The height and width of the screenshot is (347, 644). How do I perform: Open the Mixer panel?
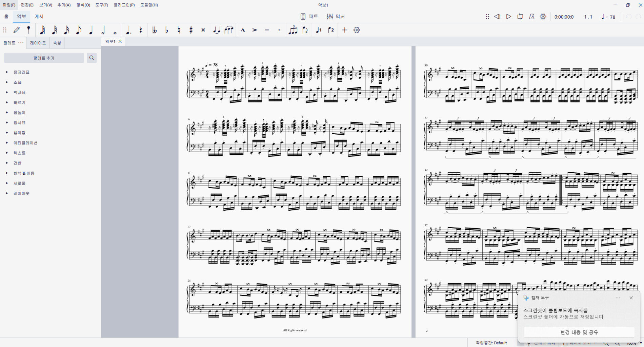336,17
